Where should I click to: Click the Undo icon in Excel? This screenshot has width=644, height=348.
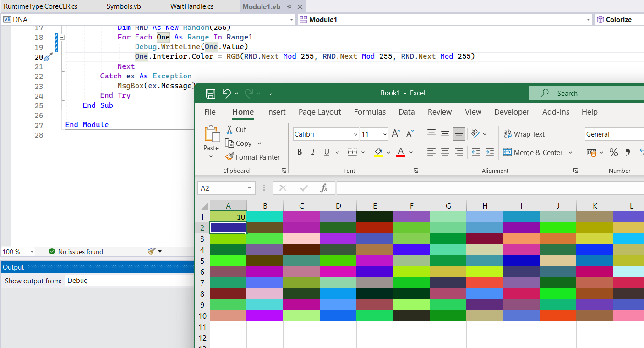pyautogui.click(x=228, y=93)
